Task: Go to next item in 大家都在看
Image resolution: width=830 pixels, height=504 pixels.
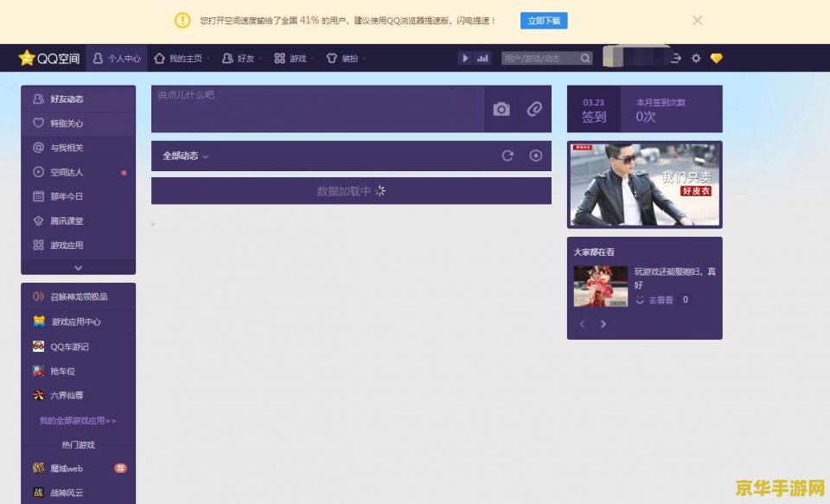Action: (603, 324)
